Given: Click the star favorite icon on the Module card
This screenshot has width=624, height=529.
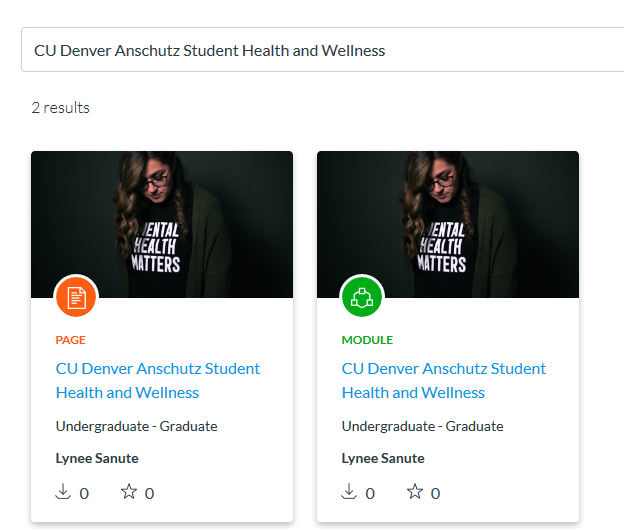Looking at the screenshot, I should [x=415, y=491].
